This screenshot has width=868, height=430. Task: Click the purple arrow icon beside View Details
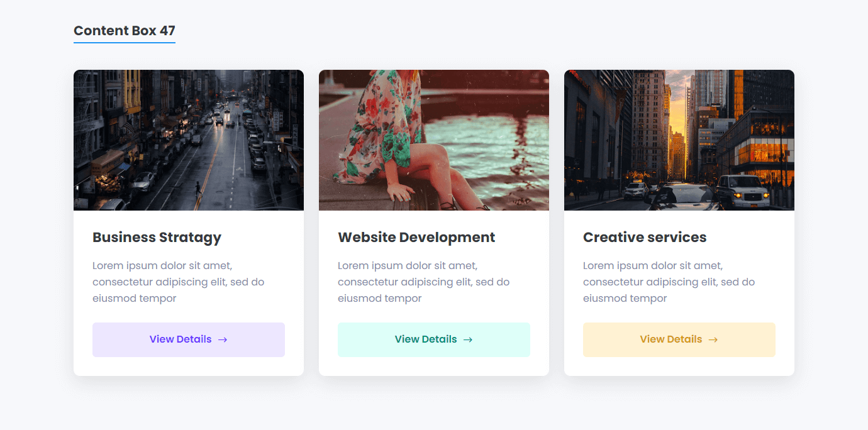pyautogui.click(x=223, y=339)
